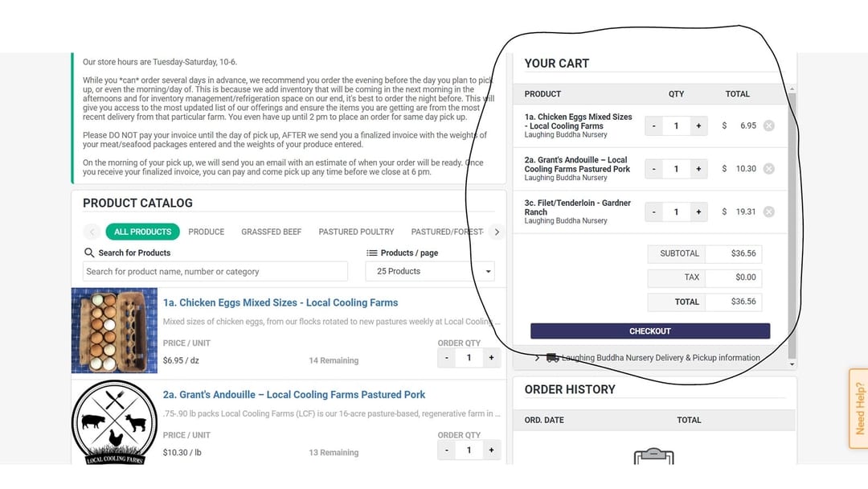Viewport: 868px width, 489px height.
Task: Click the Products / page list icon
Action: click(x=372, y=253)
